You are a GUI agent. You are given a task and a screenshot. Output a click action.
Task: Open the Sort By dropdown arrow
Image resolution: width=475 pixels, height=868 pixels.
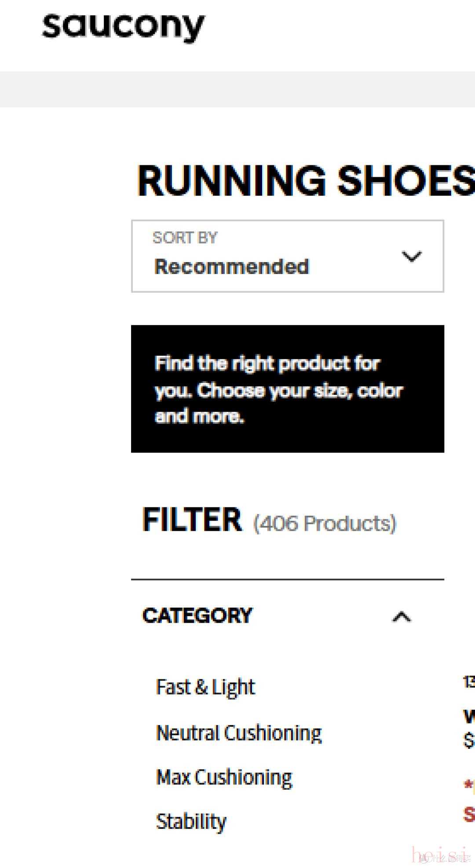point(412,256)
